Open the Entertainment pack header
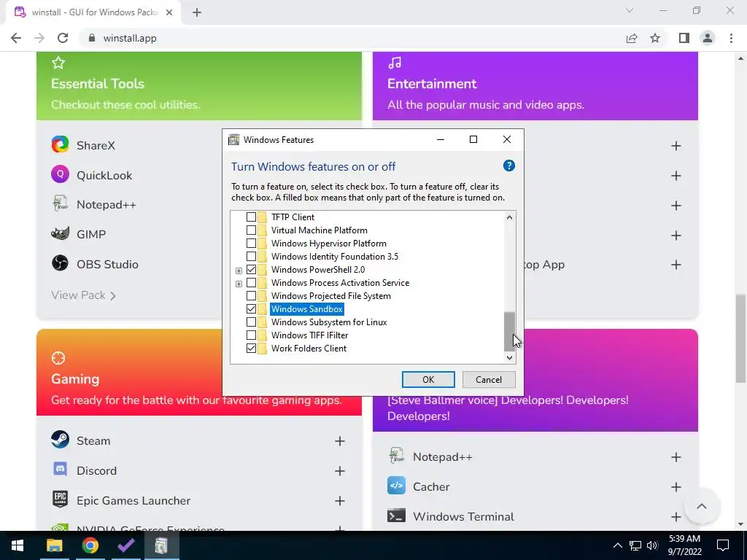This screenshot has width=747, height=560. pos(535,86)
